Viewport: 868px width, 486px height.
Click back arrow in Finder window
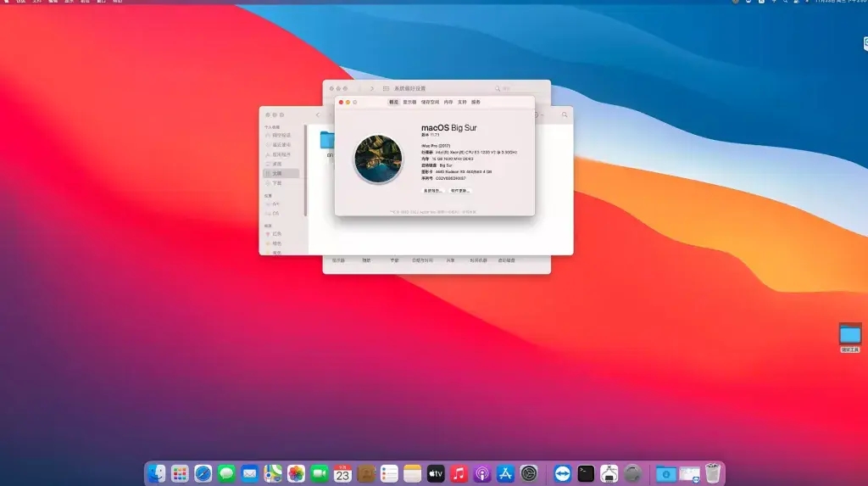pos(318,115)
